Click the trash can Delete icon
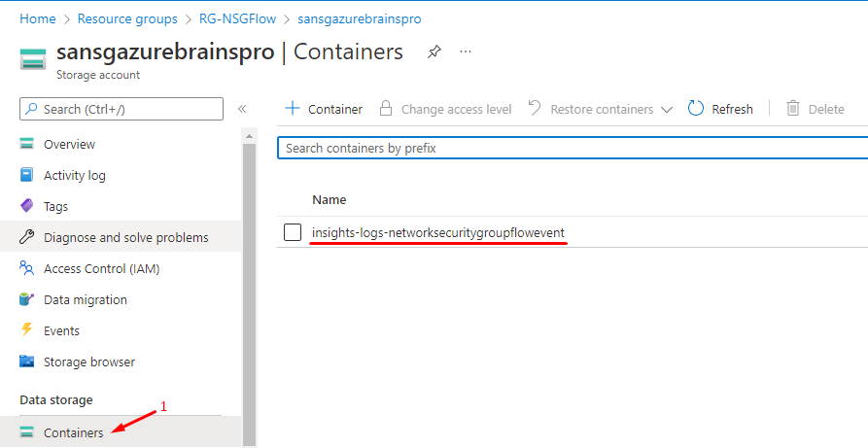 tap(793, 109)
